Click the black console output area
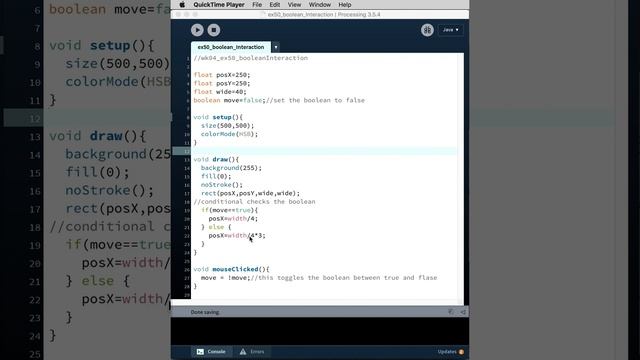 click(320, 331)
